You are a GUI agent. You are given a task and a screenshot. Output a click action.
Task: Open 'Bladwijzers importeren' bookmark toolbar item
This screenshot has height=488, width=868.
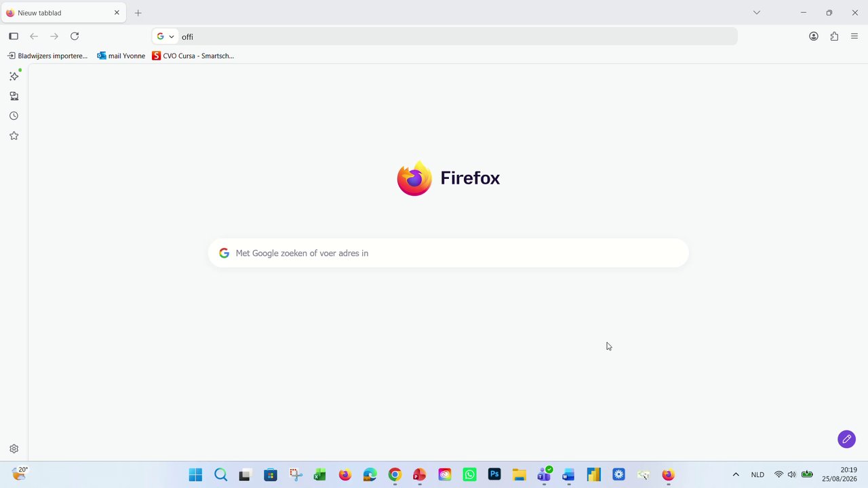point(47,56)
